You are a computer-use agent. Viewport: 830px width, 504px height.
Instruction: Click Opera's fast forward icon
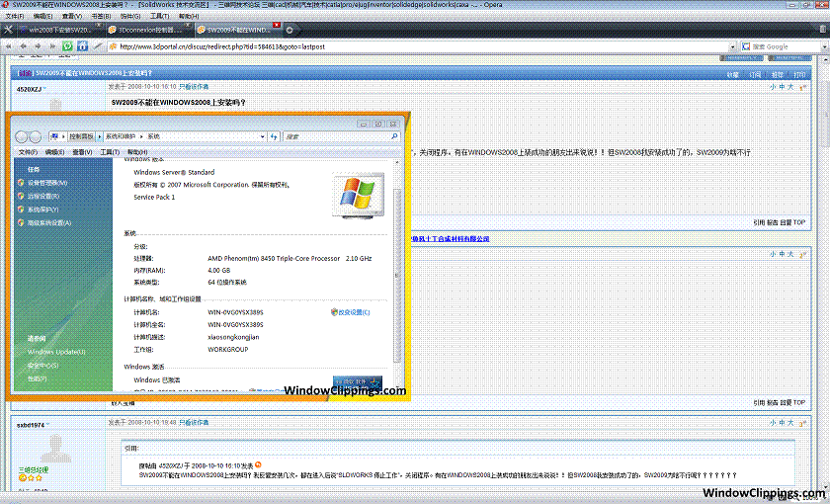tap(52, 46)
